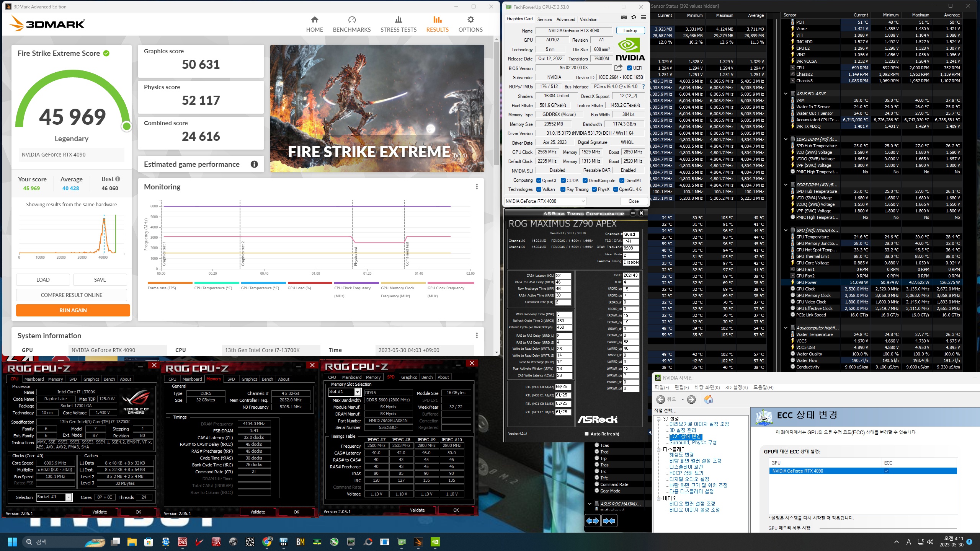The image size is (980, 551).
Task: Click the RUN AGAIN button
Action: pyautogui.click(x=73, y=310)
